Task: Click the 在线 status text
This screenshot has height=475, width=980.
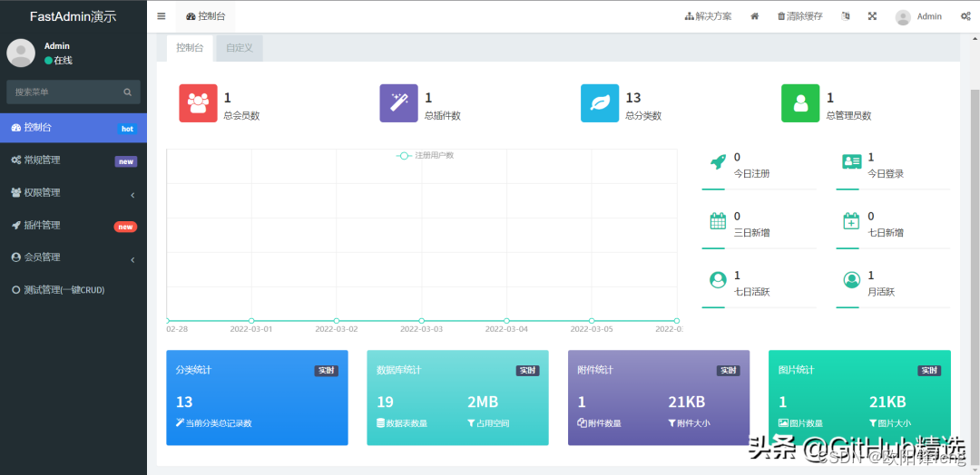Action: [64, 61]
